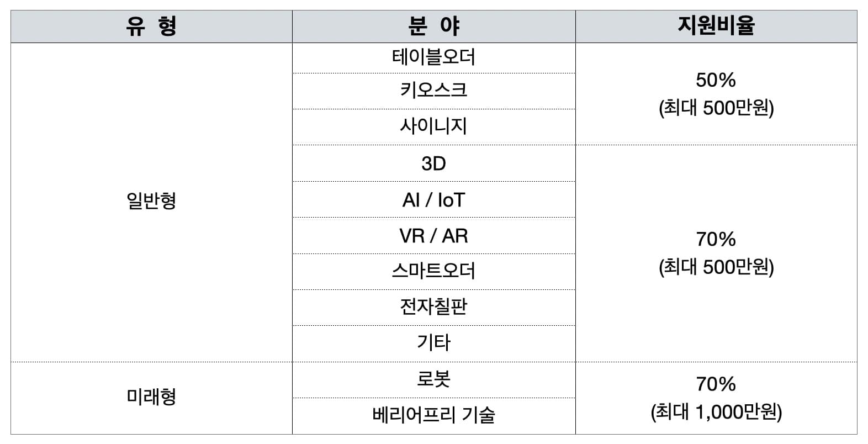
Task: Click the 기타 field cell
Action: 433,343
